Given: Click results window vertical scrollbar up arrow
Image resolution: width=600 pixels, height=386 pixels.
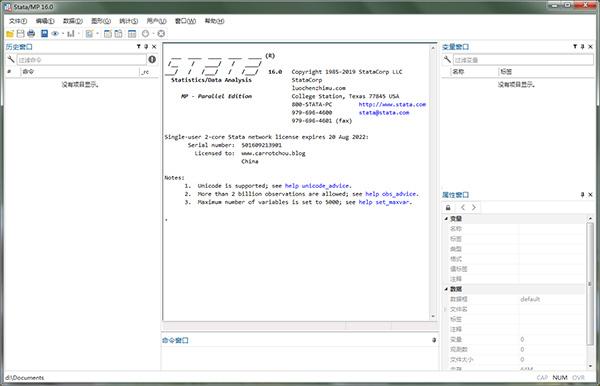Looking at the screenshot, I should [433, 48].
